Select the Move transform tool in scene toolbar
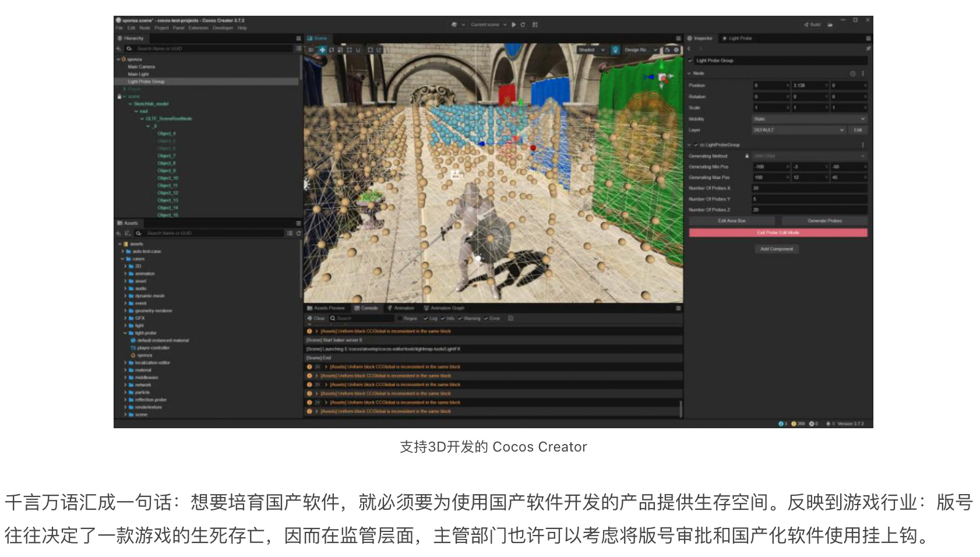The height and width of the screenshot is (557, 980). (322, 50)
